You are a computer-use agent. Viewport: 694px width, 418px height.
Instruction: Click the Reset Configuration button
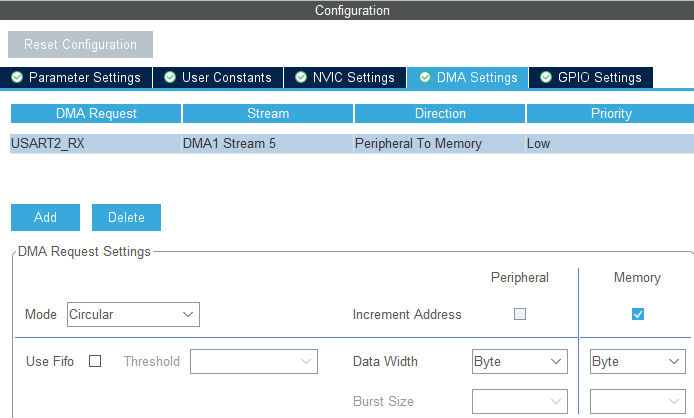click(80, 44)
